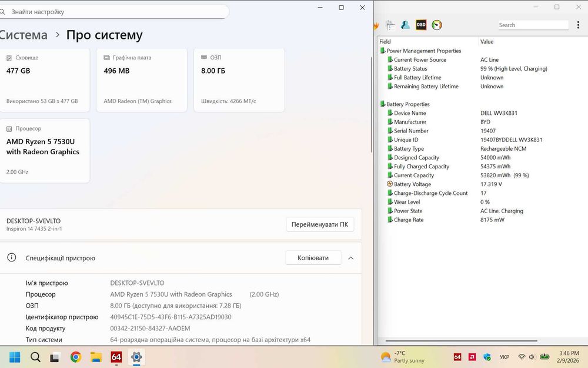This screenshot has height=368, width=588.
Task: Click the device ID value 40945C1E-75D5-43F6
Action: click(171, 317)
